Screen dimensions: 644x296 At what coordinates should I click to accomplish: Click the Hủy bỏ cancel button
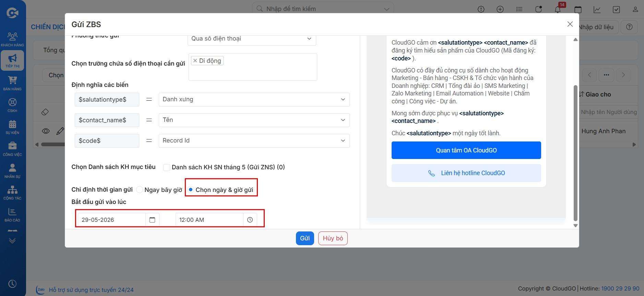pos(333,238)
